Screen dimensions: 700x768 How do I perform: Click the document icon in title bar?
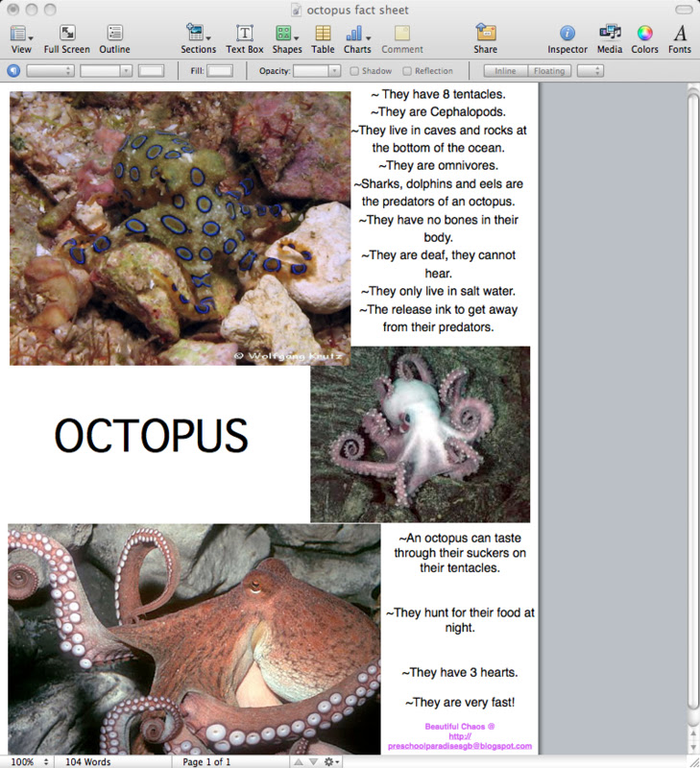pyautogui.click(x=296, y=10)
